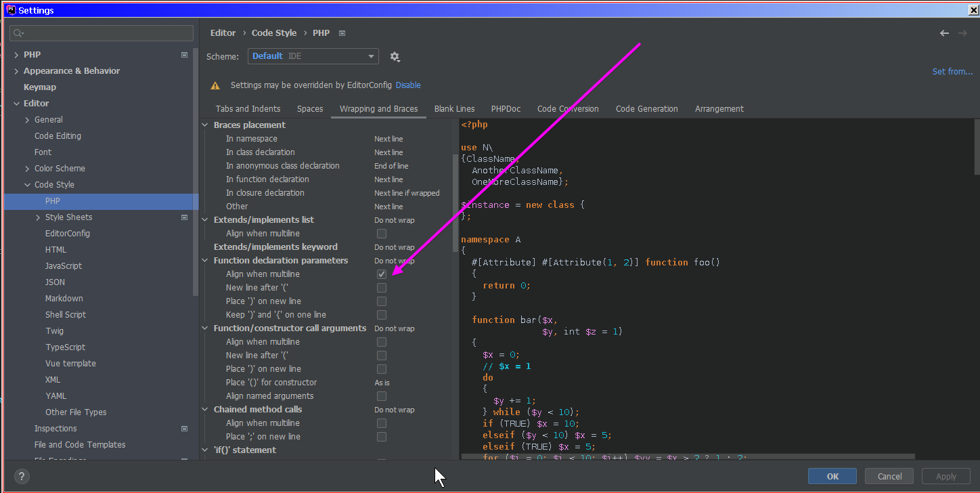Viewport: 980px width, 493px height.
Task: Open the help question mark button
Action: (x=22, y=476)
